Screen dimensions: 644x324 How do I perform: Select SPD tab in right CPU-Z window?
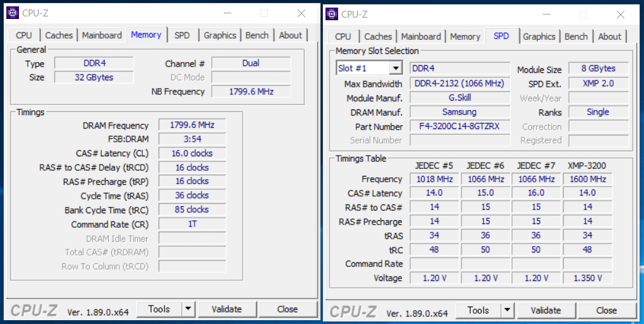[501, 36]
